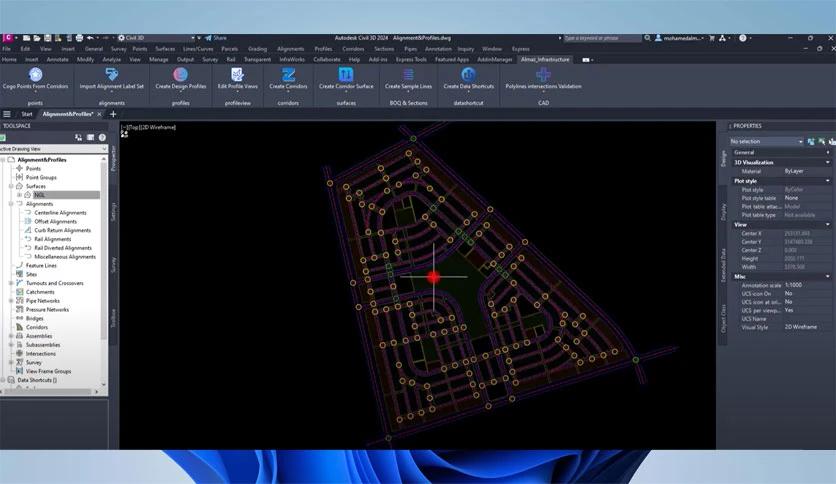
Task: Select View Frame Groups in Toolspace tree
Action: [49, 371]
